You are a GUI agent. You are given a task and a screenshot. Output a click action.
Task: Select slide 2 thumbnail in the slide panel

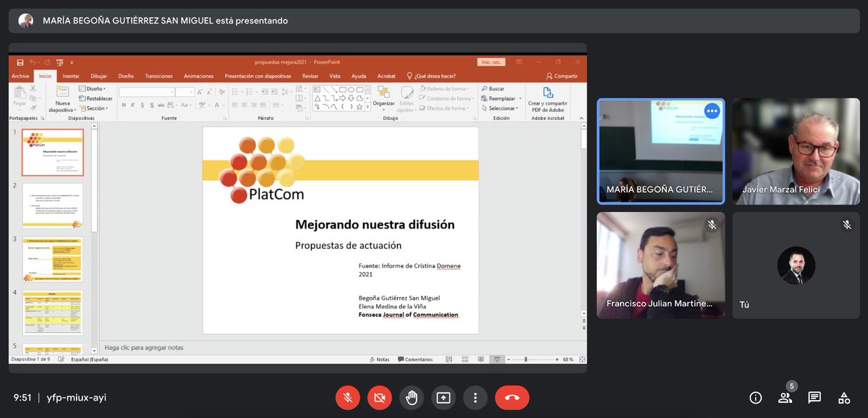(x=52, y=206)
